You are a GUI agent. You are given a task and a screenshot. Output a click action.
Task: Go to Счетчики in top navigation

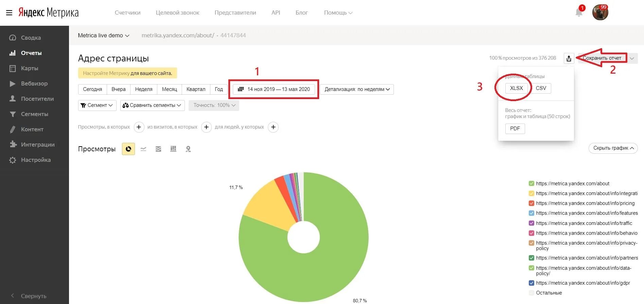(127, 13)
